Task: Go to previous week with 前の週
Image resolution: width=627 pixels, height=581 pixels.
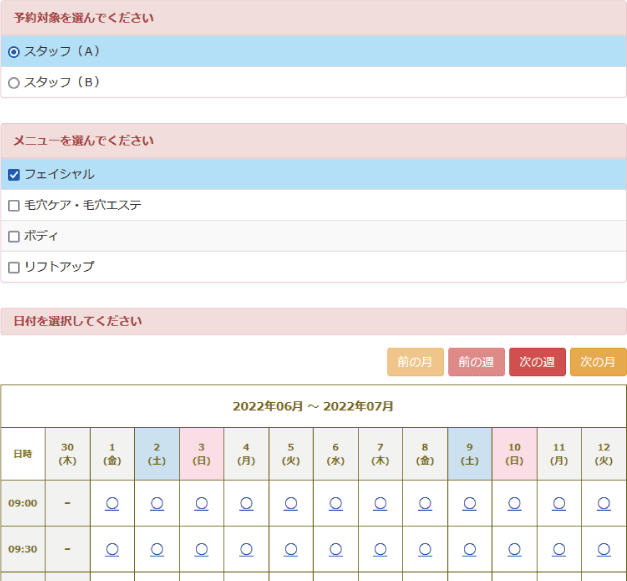Action: (476, 362)
